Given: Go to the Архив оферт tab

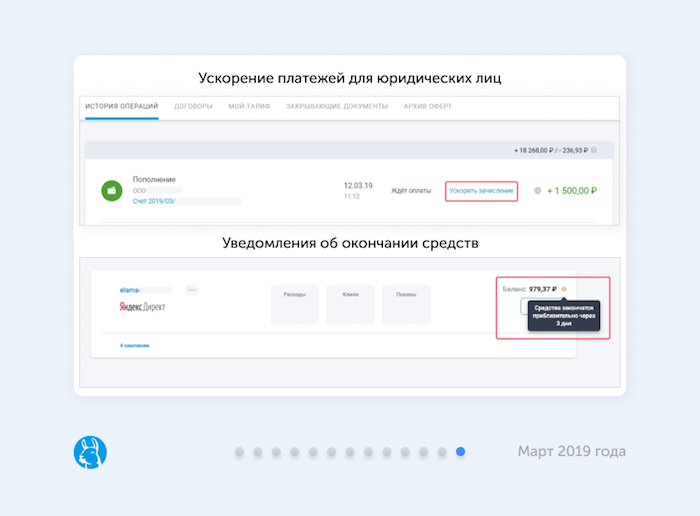Looking at the screenshot, I should coord(428,106).
